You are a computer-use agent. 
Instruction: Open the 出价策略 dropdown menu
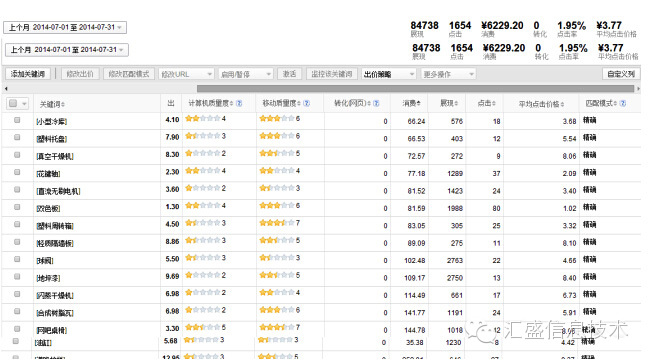pos(388,74)
